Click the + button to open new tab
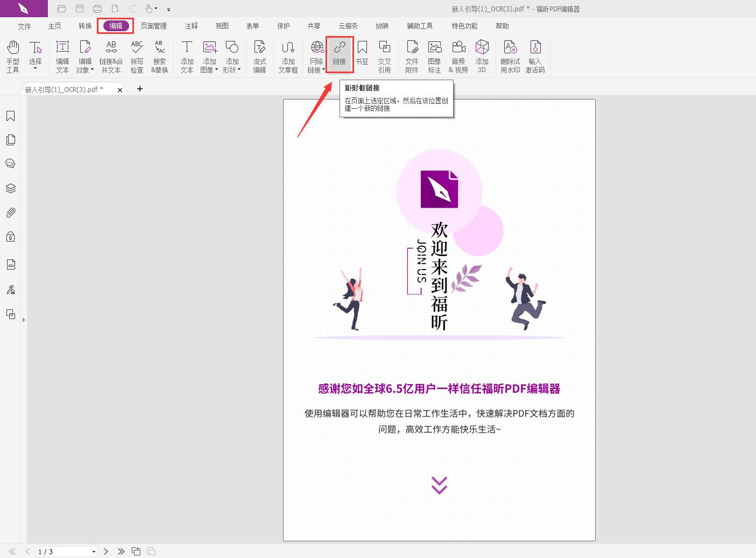This screenshot has width=756, height=558. point(139,89)
